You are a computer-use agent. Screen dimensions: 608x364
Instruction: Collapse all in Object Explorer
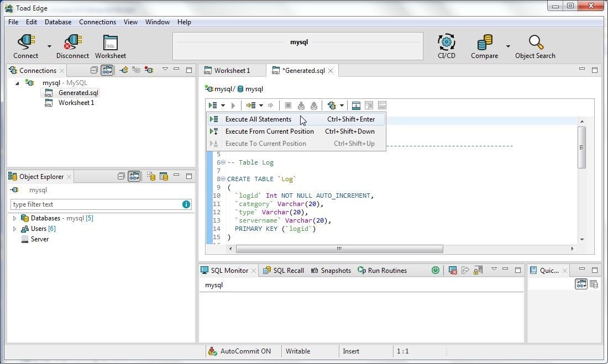121,176
